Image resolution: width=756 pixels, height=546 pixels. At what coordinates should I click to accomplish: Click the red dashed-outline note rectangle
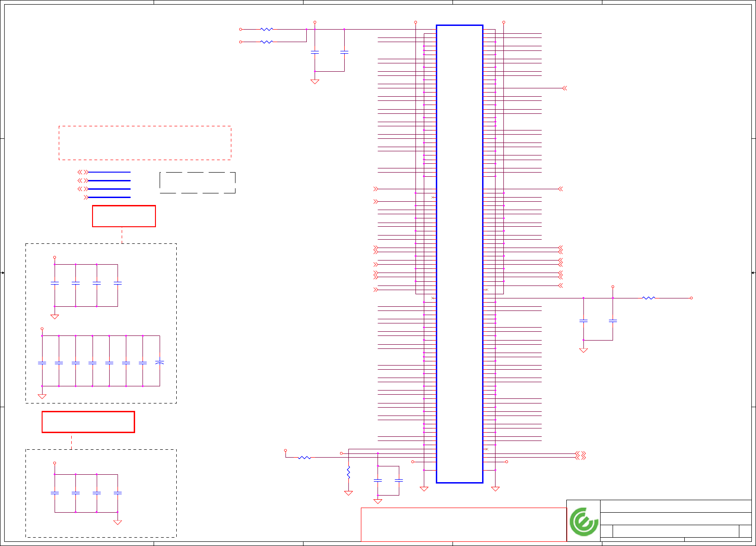click(x=145, y=143)
